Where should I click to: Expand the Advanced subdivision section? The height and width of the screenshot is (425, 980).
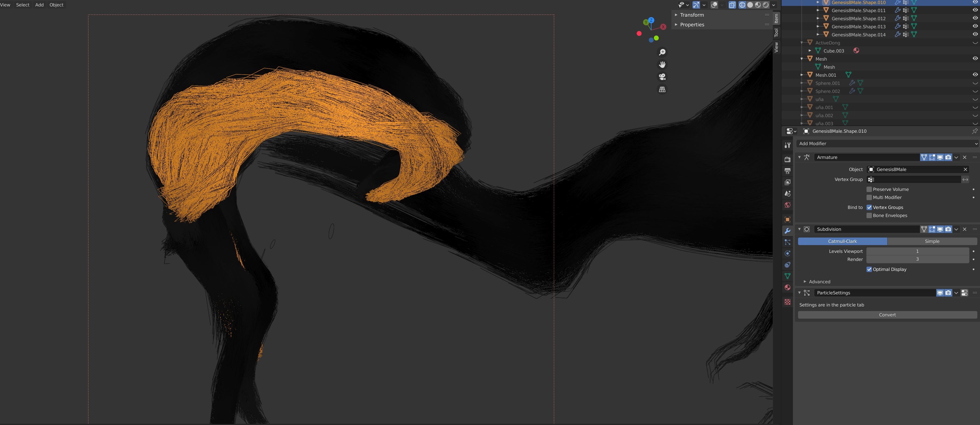tap(819, 282)
